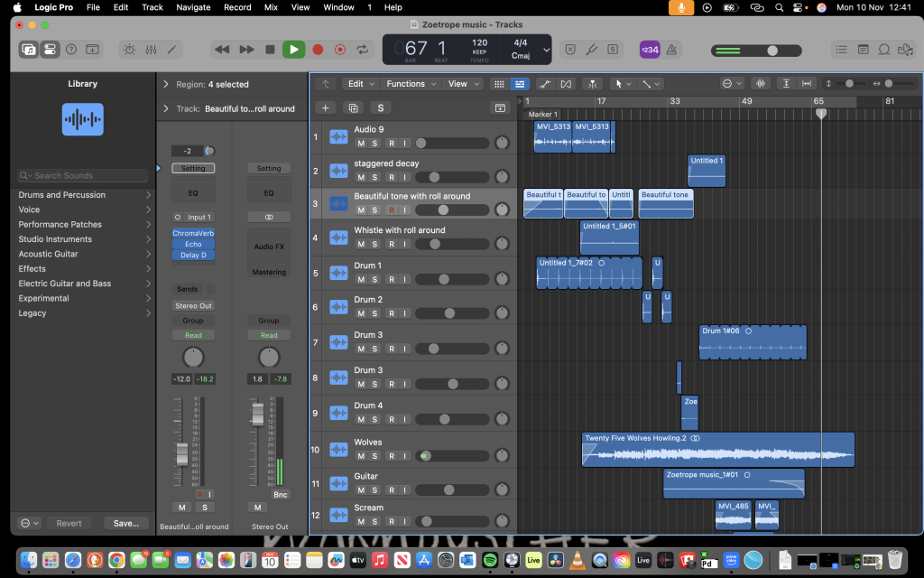
Task: Toggle Cycle mode in the transport
Action: (x=364, y=50)
